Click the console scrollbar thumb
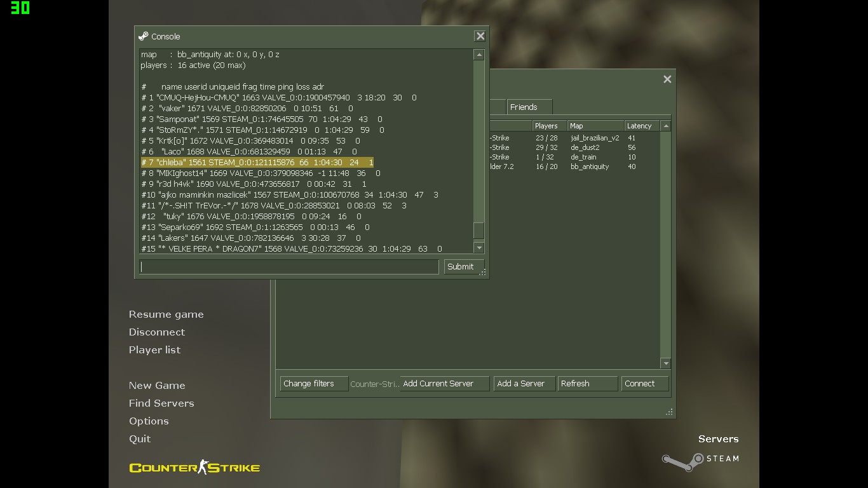This screenshot has width=868, height=488. point(479,230)
